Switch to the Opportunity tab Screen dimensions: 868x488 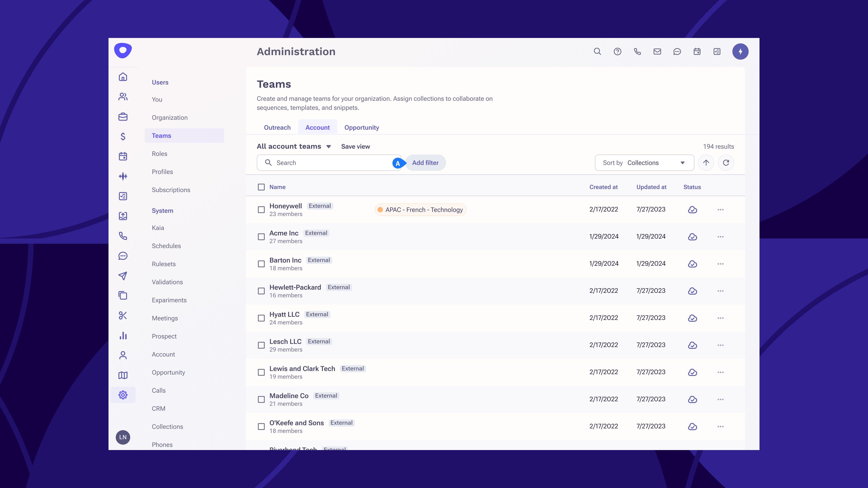tap(362, 127)
